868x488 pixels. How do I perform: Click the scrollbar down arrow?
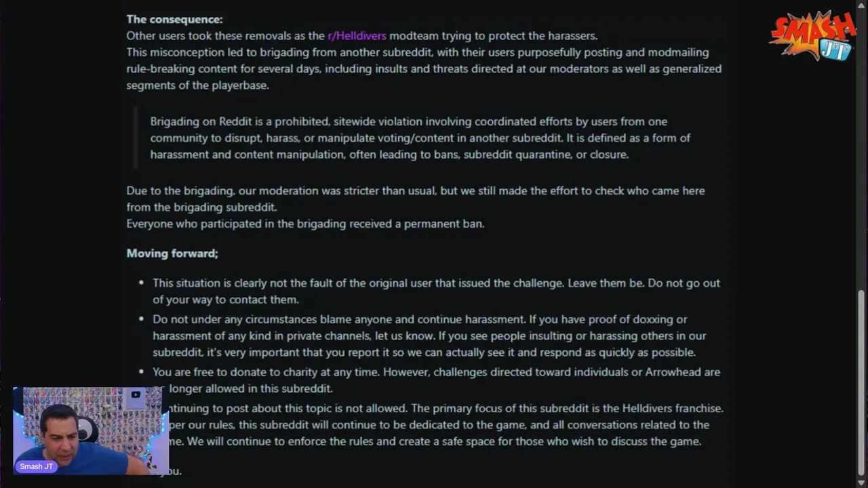click(861, 482)
